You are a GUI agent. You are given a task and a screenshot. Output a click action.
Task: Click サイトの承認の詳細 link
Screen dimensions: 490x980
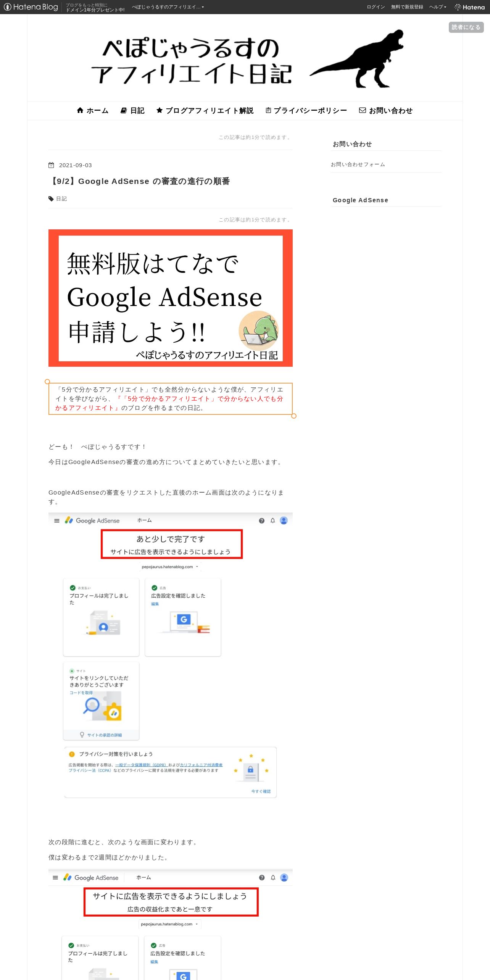104,735
